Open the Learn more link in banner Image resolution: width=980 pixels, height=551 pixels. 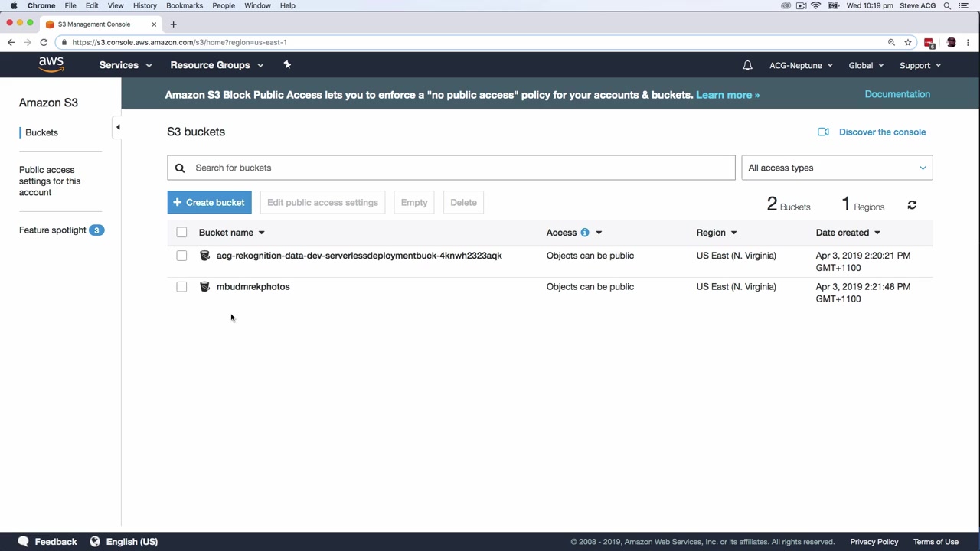pyautogui.click(x=727, y=95)
